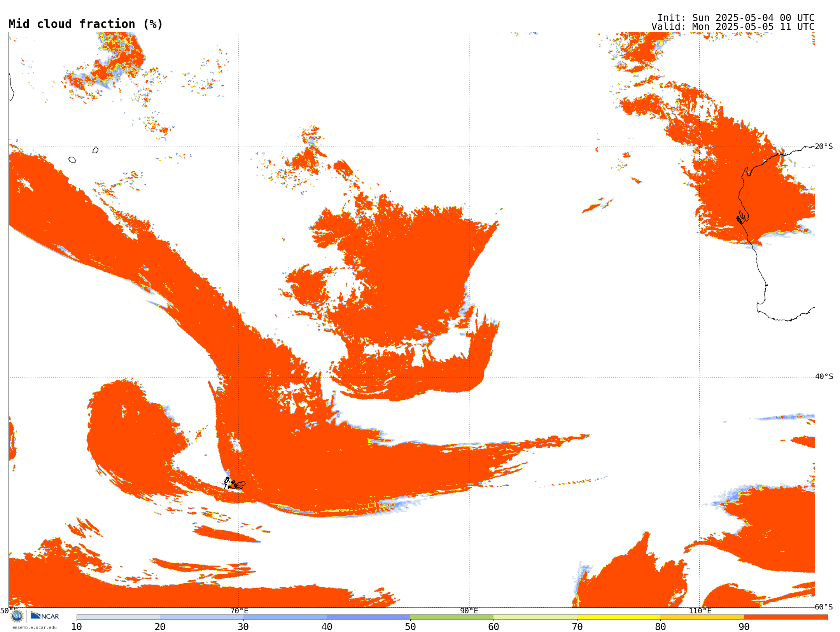Click the 90°E longitude label
Viewport: 840px width, 632px height.
click(x=469, y=611)
